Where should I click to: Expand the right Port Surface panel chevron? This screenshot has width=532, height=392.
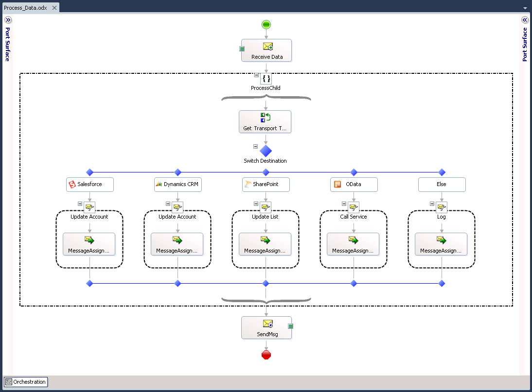(x=525, y=20)
